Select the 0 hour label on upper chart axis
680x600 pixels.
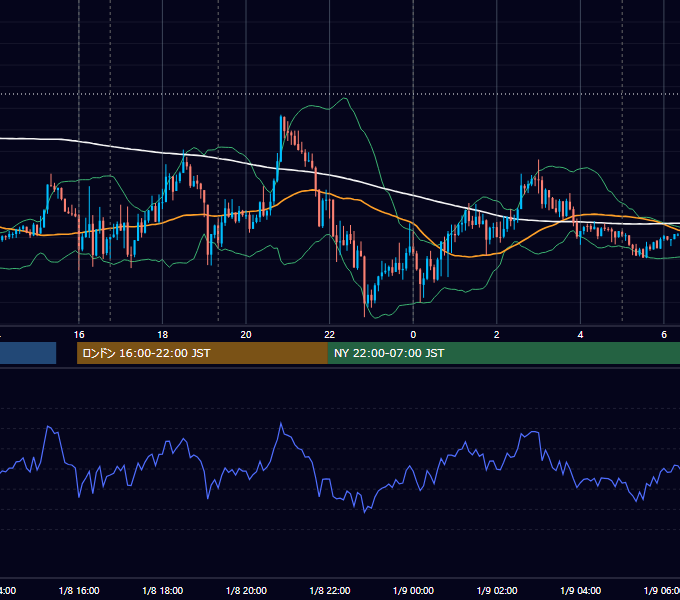413,335
